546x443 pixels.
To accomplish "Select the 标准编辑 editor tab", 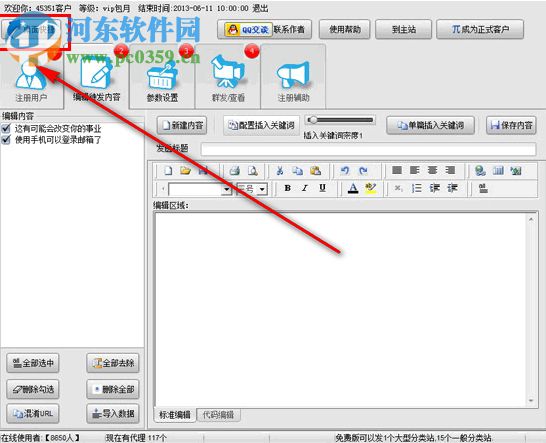I will (x=175, y=415).
